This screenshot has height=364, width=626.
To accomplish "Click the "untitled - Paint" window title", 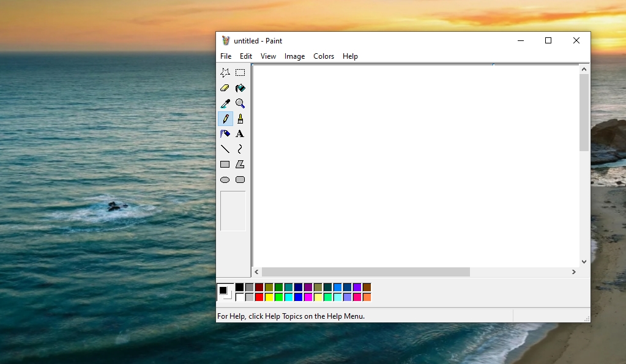I will coord(258,41).
